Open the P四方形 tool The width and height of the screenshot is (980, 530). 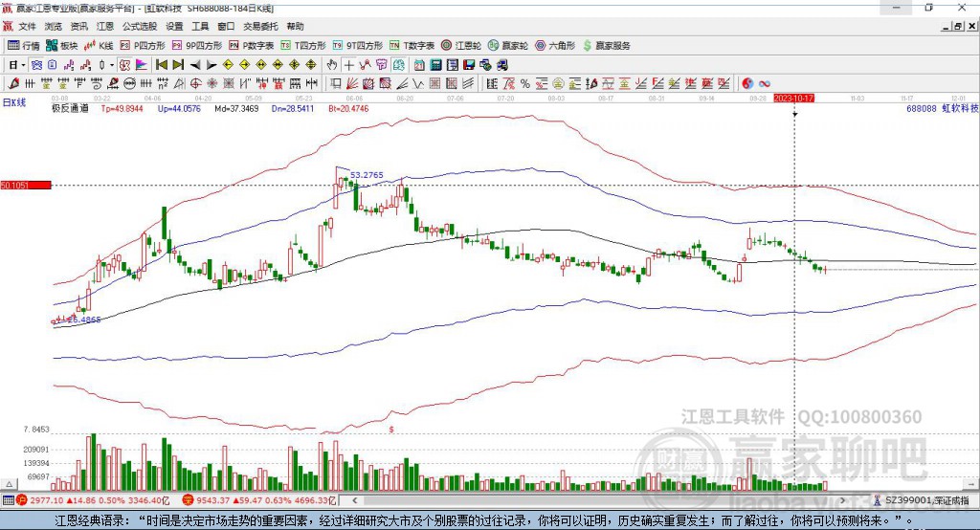coord(143,46)
